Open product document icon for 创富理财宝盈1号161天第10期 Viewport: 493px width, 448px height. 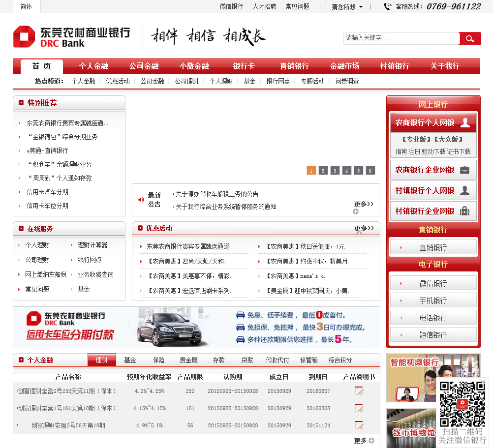tap(359, 408)
